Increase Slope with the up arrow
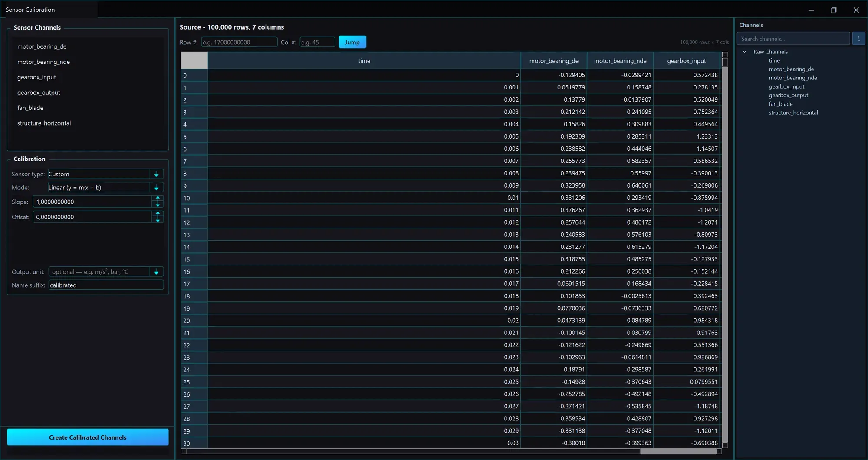This screenshot has height=460, width=868. click(158, 198)
